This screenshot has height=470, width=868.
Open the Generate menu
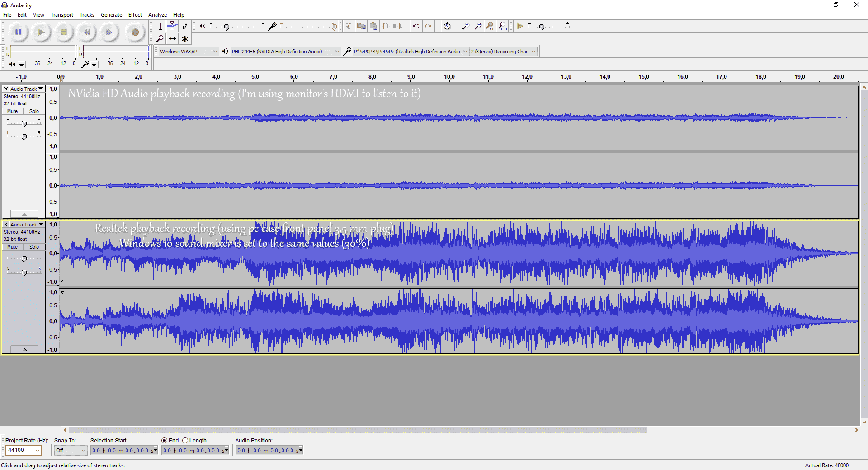(x=112, y=15)
